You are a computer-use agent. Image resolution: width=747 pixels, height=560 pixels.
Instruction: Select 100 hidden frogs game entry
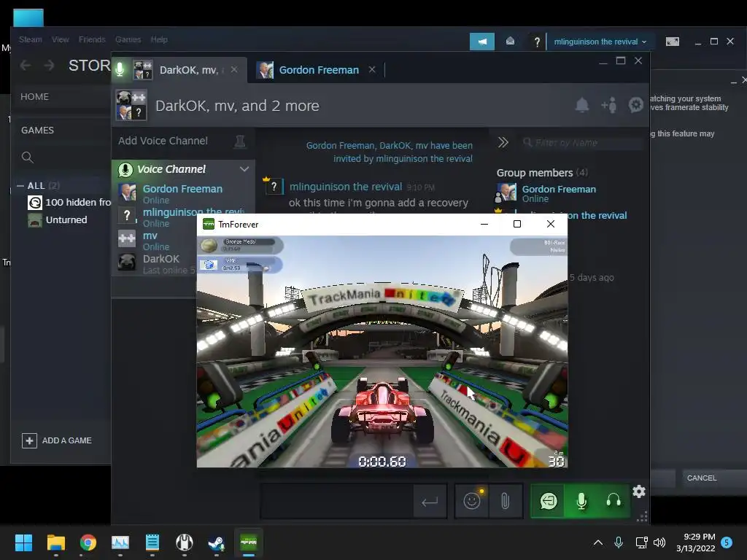pyautogui.click(x=69, y=203)
